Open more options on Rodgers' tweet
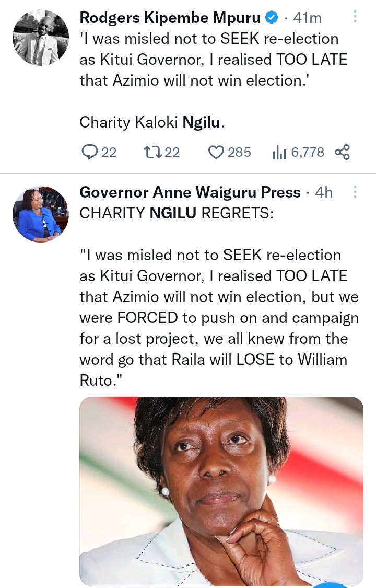 355,17
